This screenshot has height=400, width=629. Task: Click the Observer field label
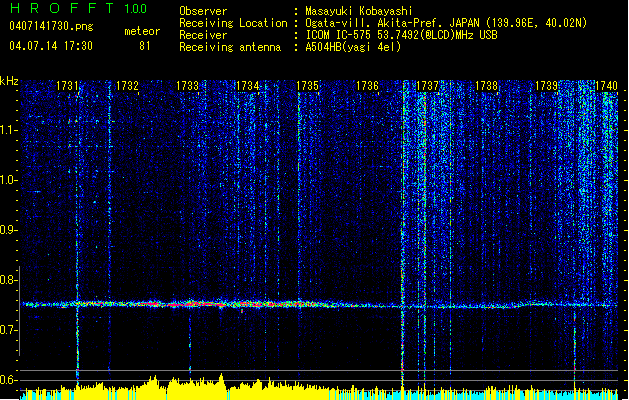(x=203, y=11)
